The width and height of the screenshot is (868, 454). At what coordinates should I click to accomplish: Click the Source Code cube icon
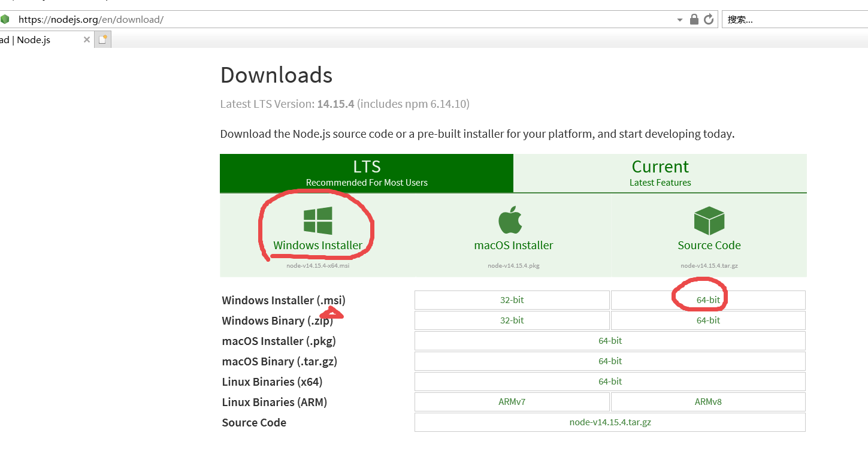click(709, 221)
